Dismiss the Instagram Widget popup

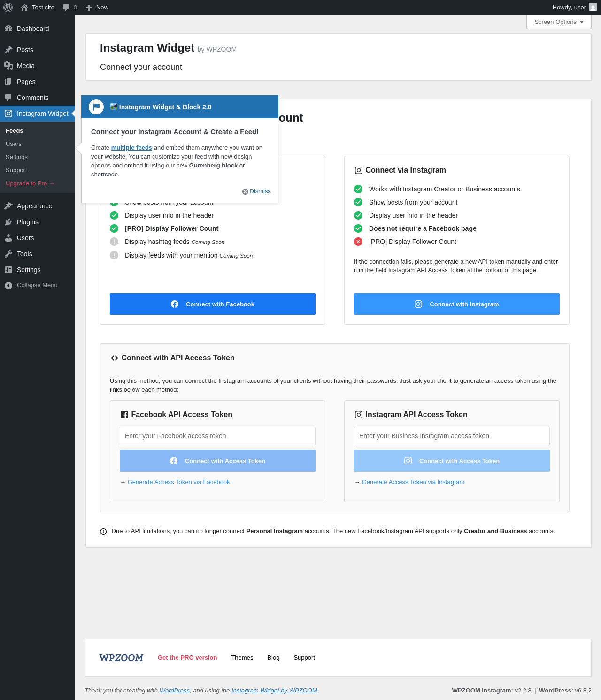pyautogui.click(x=256, y=191)
